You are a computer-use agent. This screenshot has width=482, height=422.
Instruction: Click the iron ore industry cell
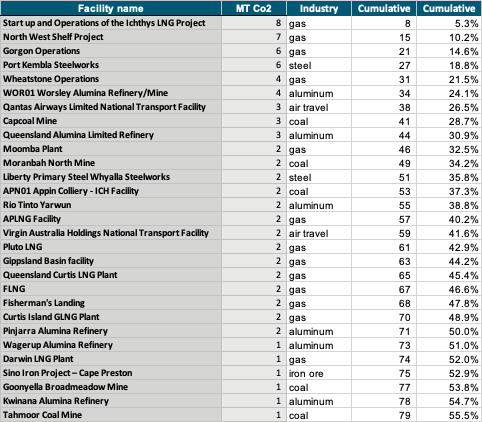(x=319, y=373)
